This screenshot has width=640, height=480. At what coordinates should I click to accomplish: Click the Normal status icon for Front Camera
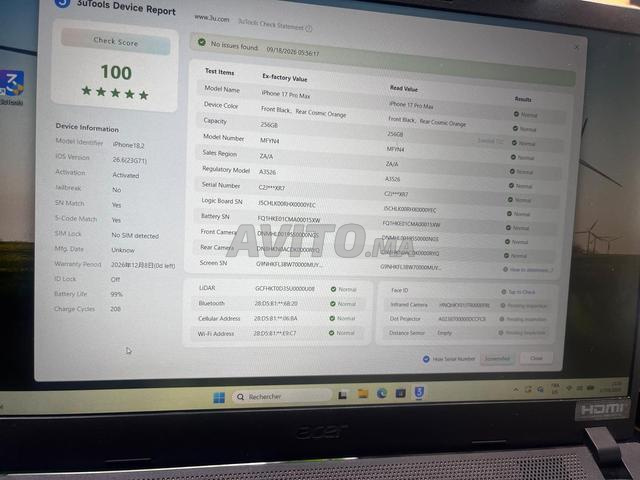[x=507, y=242]
